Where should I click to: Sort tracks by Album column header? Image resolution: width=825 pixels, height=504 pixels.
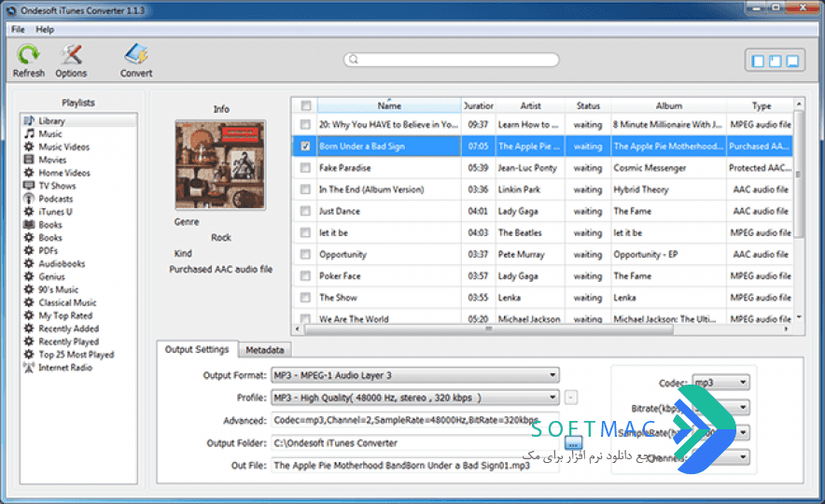(669, 105)
